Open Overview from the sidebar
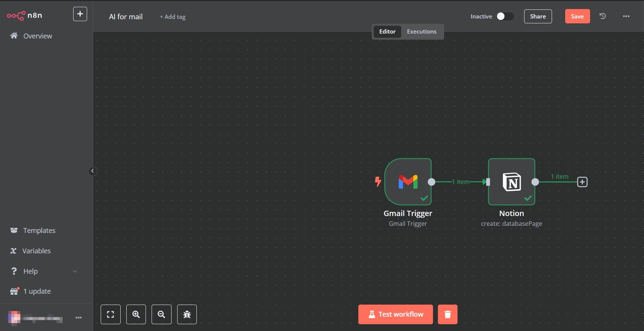The image size is (644, 331). coord(38,36)
